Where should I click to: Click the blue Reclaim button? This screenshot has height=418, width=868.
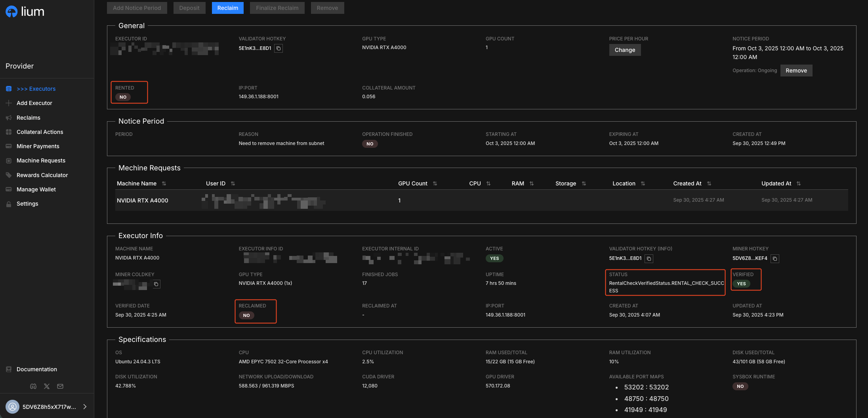(x=227, y=8)
